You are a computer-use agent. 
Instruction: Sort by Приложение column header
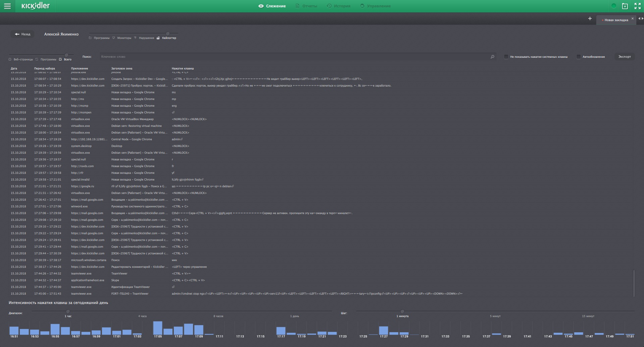(80, 68)
